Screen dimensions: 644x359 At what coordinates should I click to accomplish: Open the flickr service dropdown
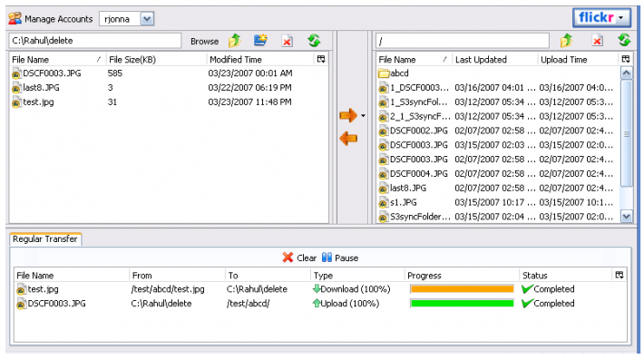point(601,18)
